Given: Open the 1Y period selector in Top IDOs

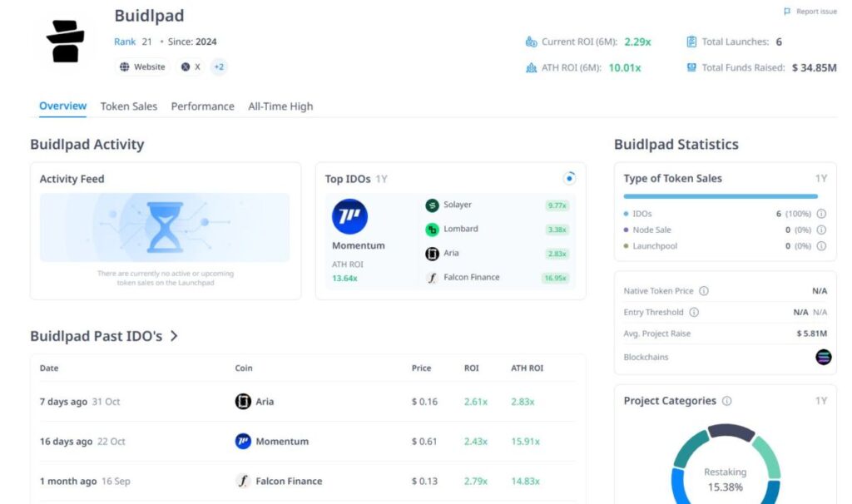Looking at the screenshot, I should [381, 179].
